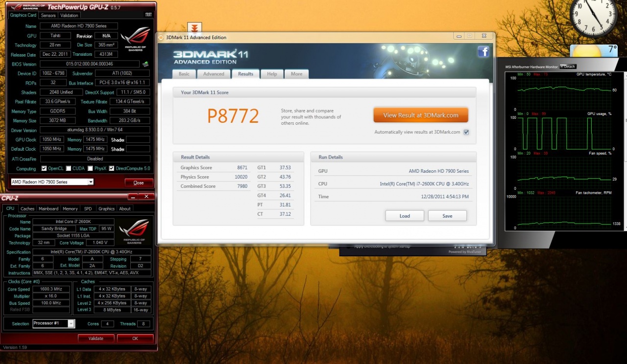Open the Help tab in 3DMark 11

(272, 74)
